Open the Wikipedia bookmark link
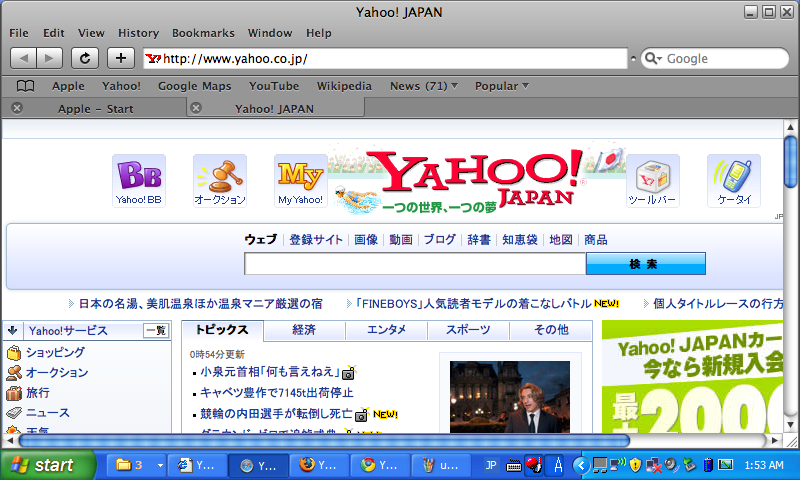This screenshot has height=480, width=800. (344, 86)
